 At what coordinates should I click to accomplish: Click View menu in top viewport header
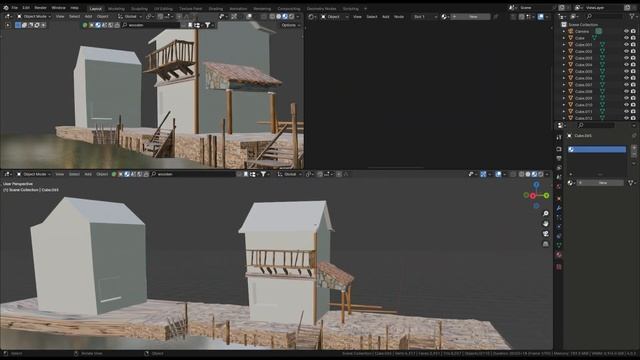(x=60, y=16)
